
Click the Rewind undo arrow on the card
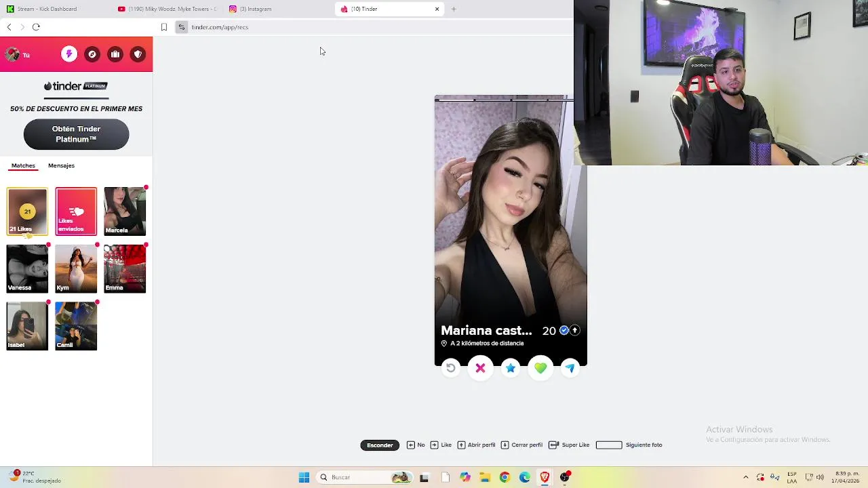coord(451,368)
